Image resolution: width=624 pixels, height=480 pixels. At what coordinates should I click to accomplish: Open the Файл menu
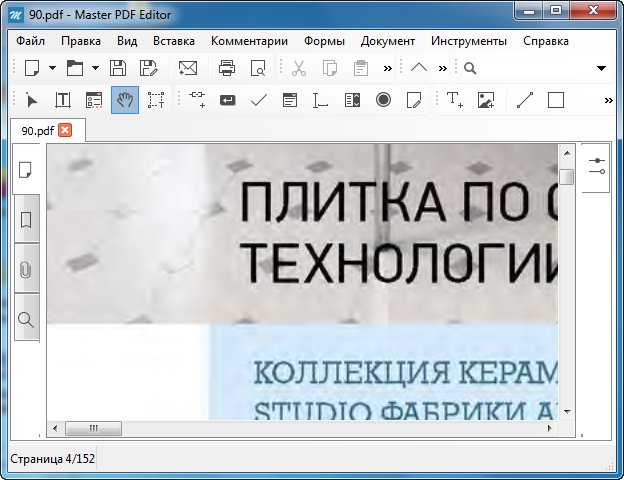coord(30,41)
